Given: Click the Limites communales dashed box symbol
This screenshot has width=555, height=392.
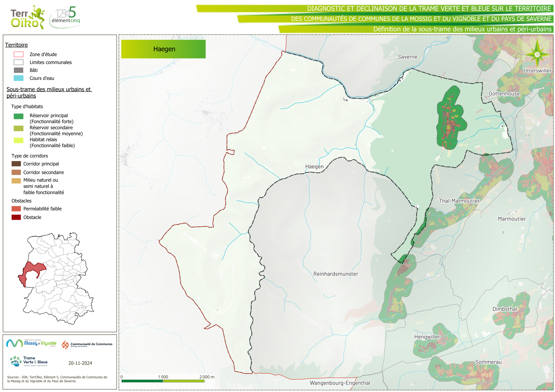Looking at the screenshot, I should coord(19,62).
